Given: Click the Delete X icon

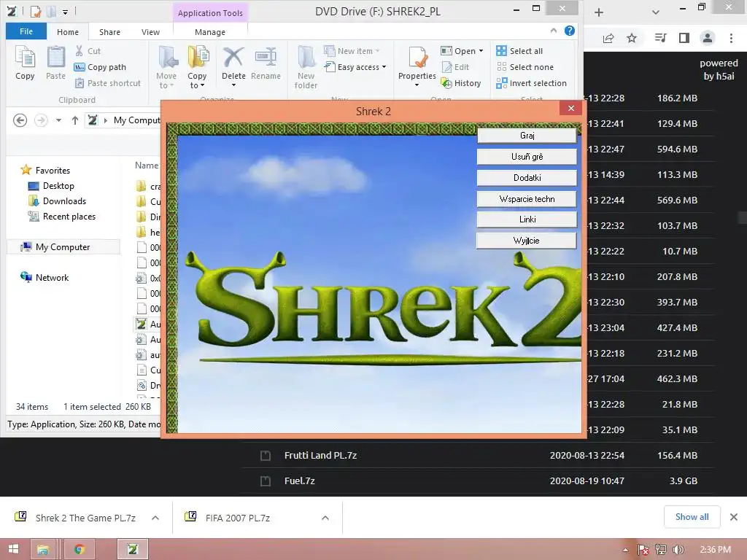Looking at the screenshot, I should [233, 57].
